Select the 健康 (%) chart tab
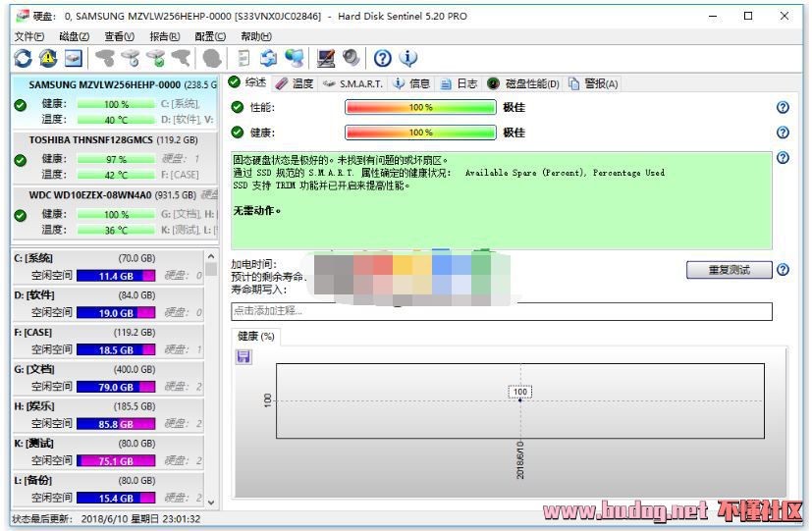This screenshot has height=531, width=812. 256,337
